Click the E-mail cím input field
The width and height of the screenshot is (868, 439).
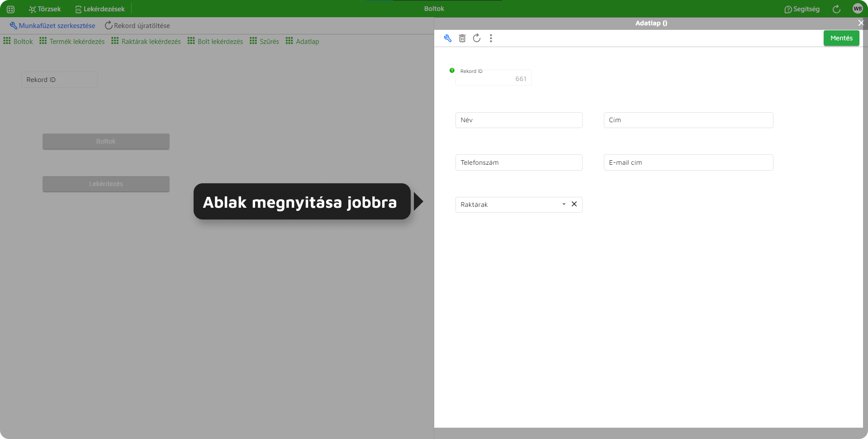point(688,162)
